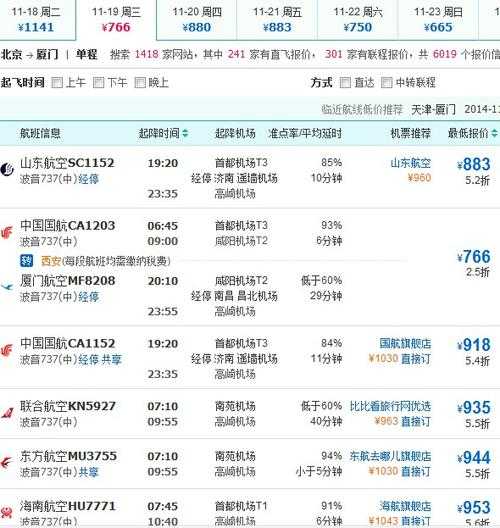
Task: Check the 上午 departure time checkbox
Action: click(57, 82)
